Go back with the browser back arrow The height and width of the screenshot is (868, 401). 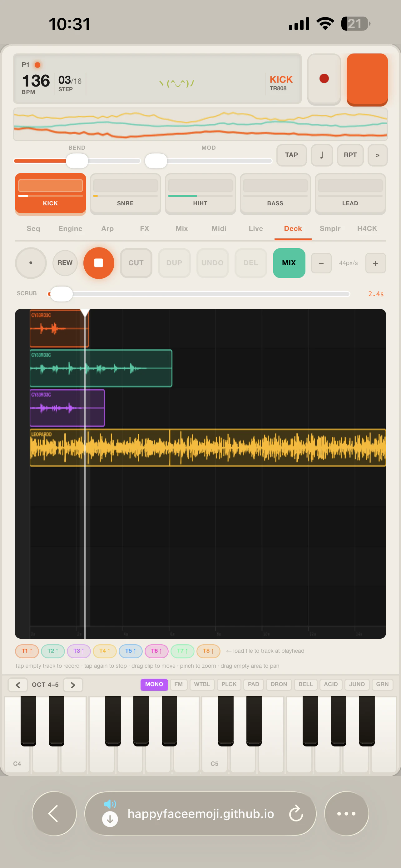[54, 813]
